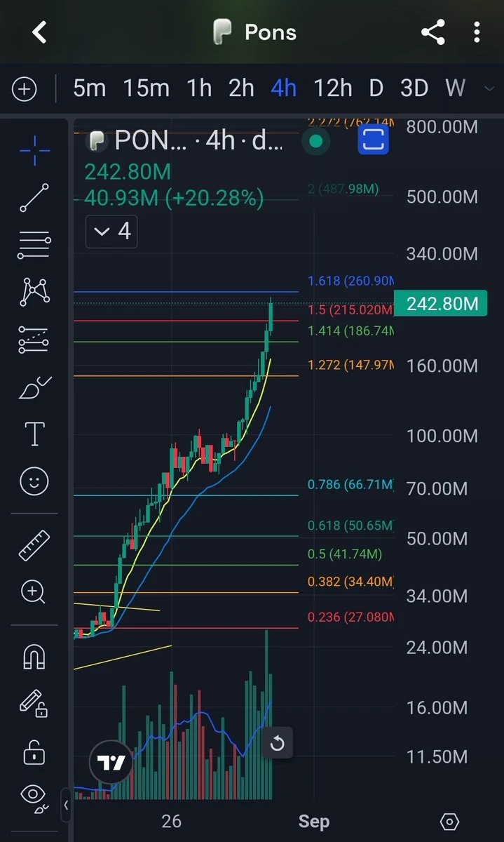Click the Sep date axis label

tap(313, 821)
